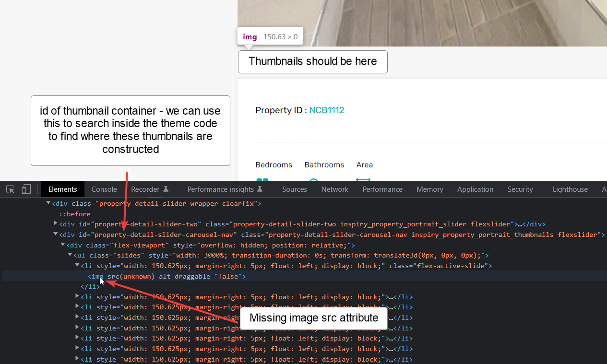607x364 pixels.
Task: Click the Area label
Action: pos(365,164)
